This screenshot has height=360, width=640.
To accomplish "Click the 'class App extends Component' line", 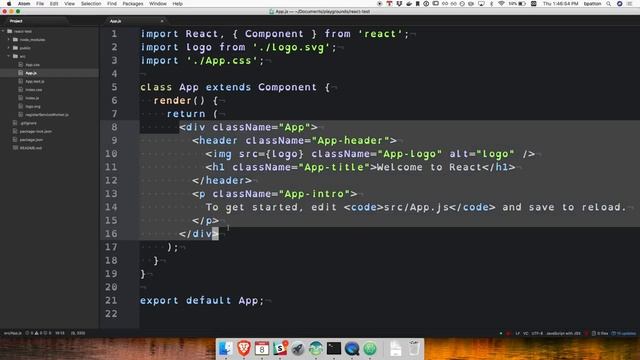I will [x=235, y=87].
